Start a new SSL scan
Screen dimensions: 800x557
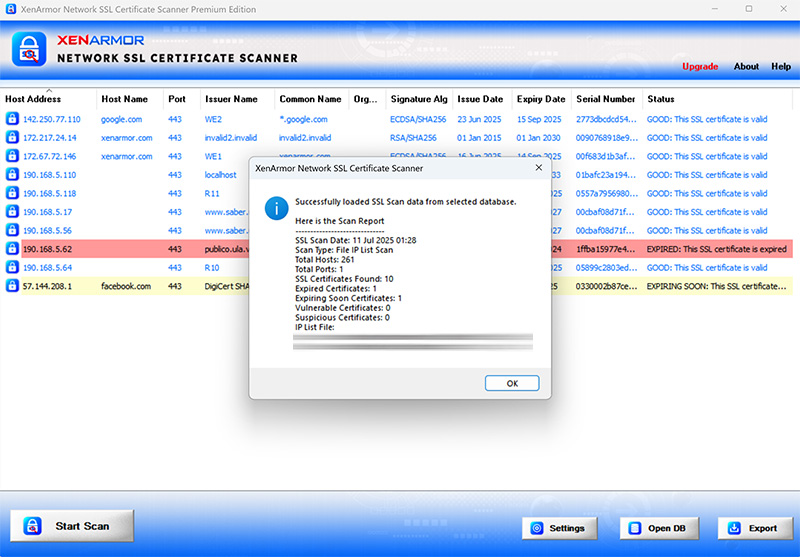tap(72, 526)
